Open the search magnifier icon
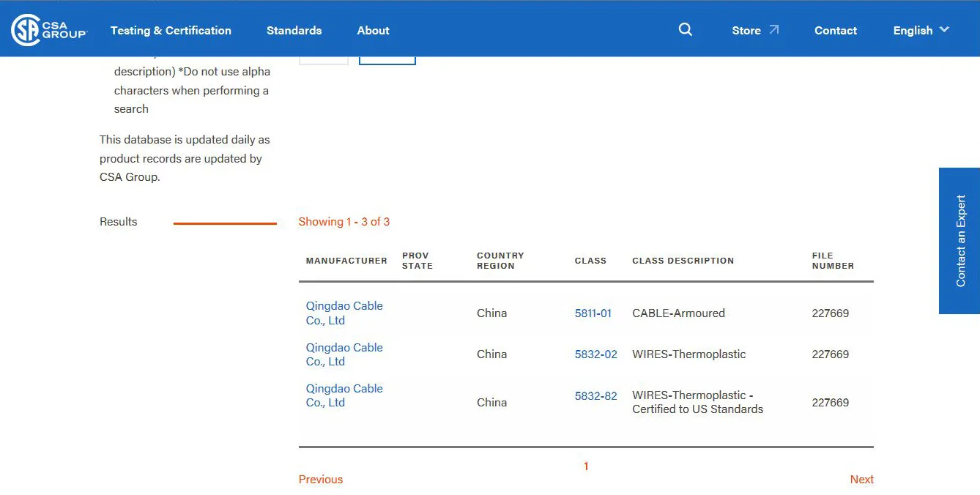Image resolution: width=980 pixels, height=495 pixels. (686, 29)
